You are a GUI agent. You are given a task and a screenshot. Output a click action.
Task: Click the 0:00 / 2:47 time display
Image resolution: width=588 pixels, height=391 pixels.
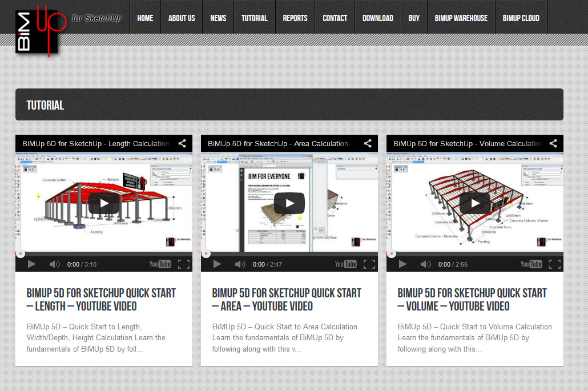coord(267,264)
